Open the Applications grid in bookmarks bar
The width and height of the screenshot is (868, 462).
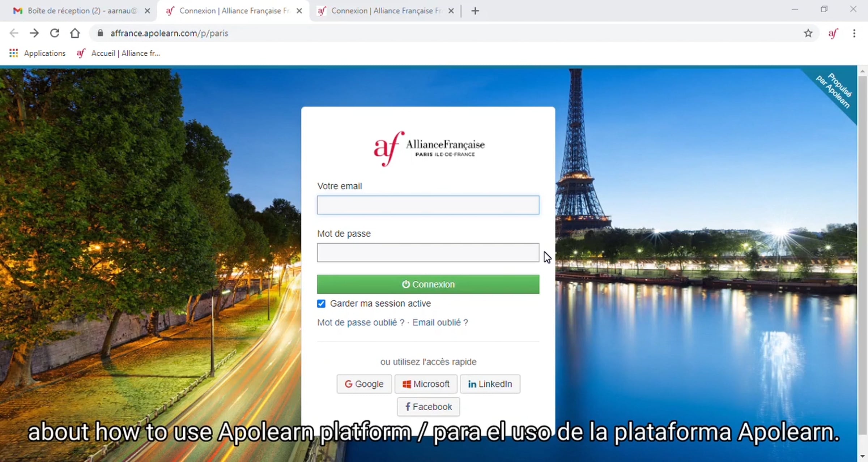pos(38,53)
